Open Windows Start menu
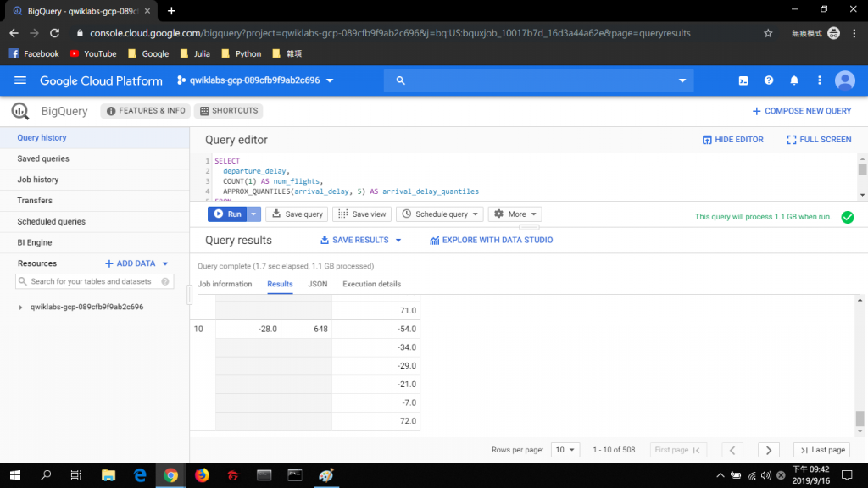The image size is (868, 488). tap(15, 475)
